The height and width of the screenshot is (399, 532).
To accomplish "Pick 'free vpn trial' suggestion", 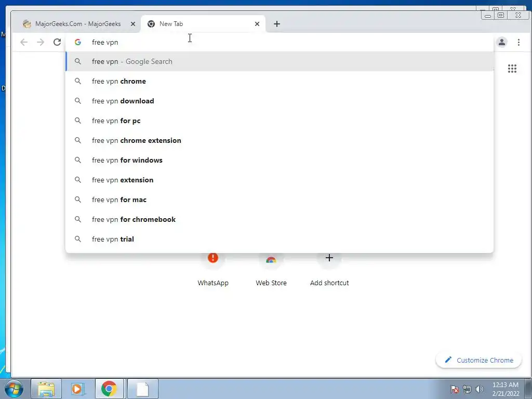I will (x=279, y=239).
